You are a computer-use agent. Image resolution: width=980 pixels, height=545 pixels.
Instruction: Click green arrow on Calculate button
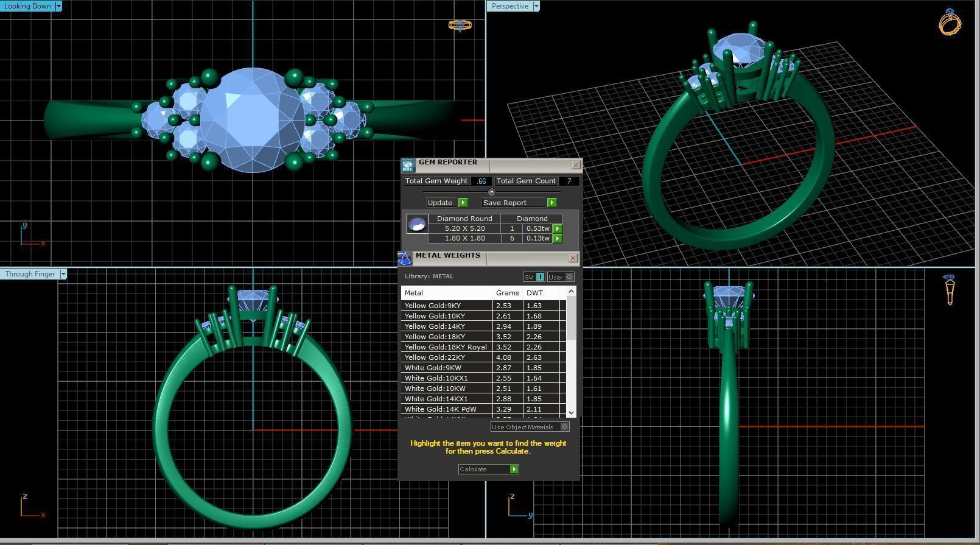pyautogui.click(x=514, y=469)
